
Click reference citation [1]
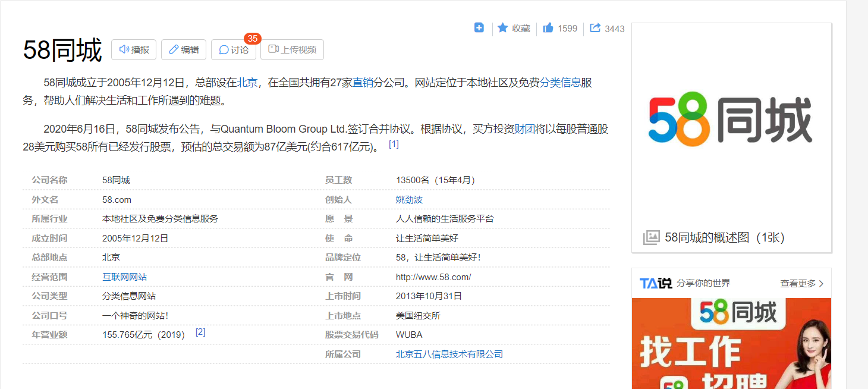(394, 144)
